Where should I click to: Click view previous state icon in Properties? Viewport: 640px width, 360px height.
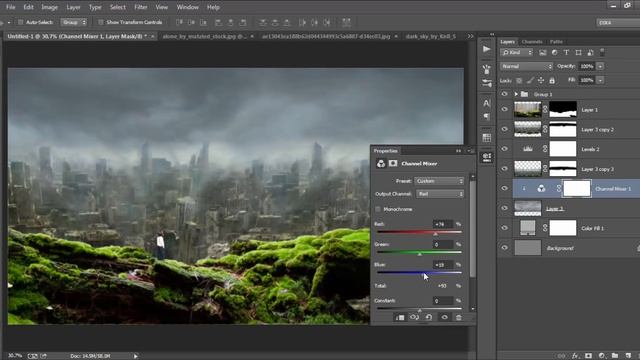click(x=414, y=317)
